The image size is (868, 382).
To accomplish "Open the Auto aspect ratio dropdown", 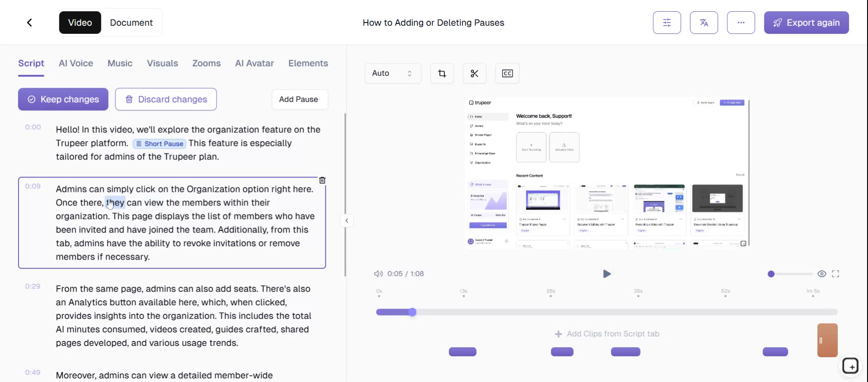I will 392,73.
